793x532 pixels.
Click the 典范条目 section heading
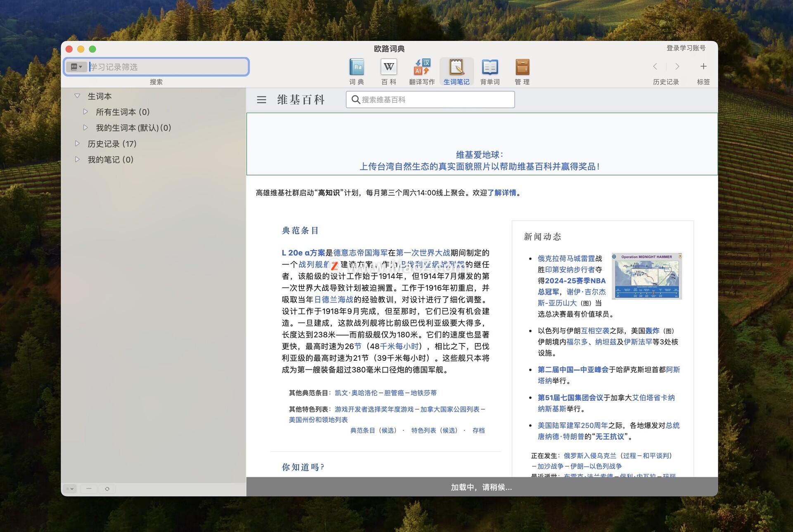point(300,231)
